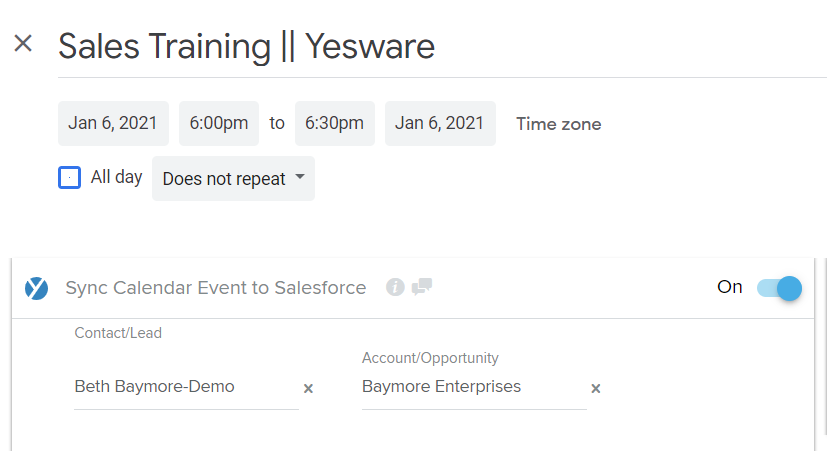Image resolution: width=827 pixels, height=451 pixels.
Task: Check the All day checkbox
Action: tap(70, 177)
